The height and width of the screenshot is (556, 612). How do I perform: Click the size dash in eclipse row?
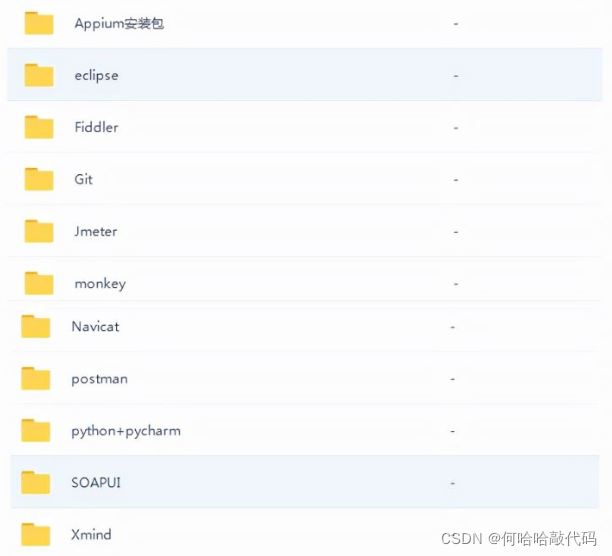pos(456,76)
